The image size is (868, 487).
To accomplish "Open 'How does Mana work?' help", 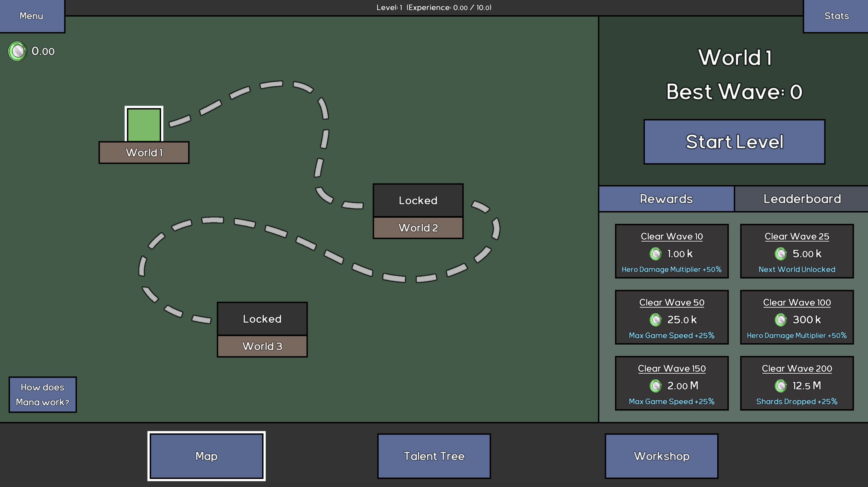I will 42,394.
